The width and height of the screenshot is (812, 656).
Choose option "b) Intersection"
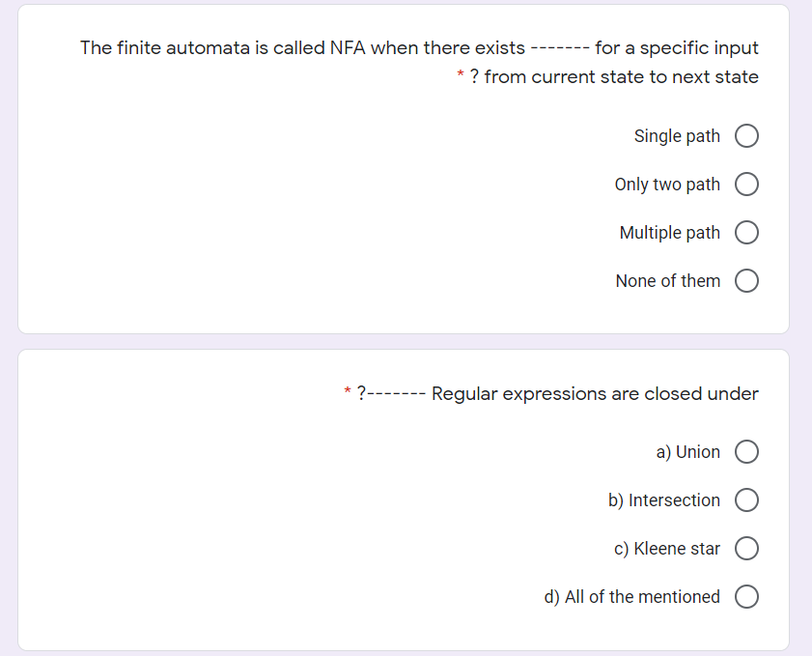pyautogui.click(x=746, y=499)
